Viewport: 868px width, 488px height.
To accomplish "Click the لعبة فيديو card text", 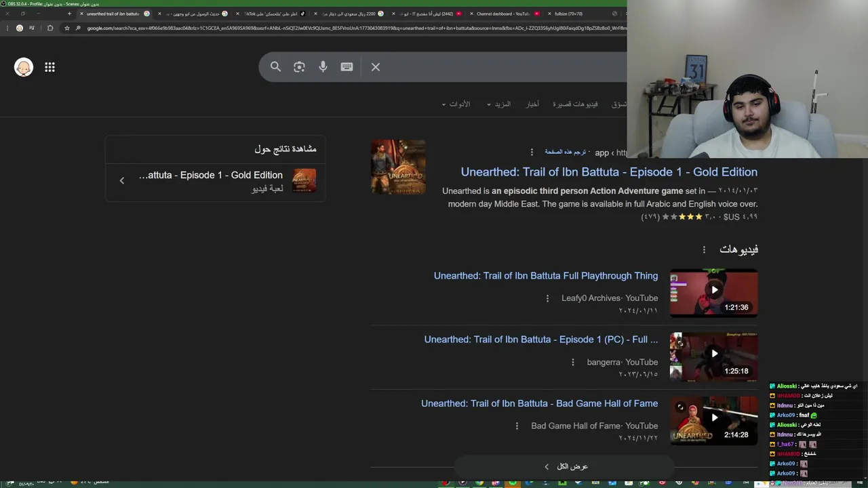I will (x=267, y=188).
